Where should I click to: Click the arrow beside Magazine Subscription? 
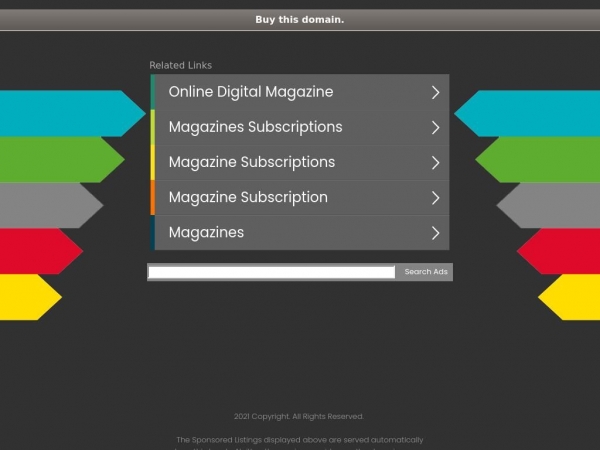(435, 198)
